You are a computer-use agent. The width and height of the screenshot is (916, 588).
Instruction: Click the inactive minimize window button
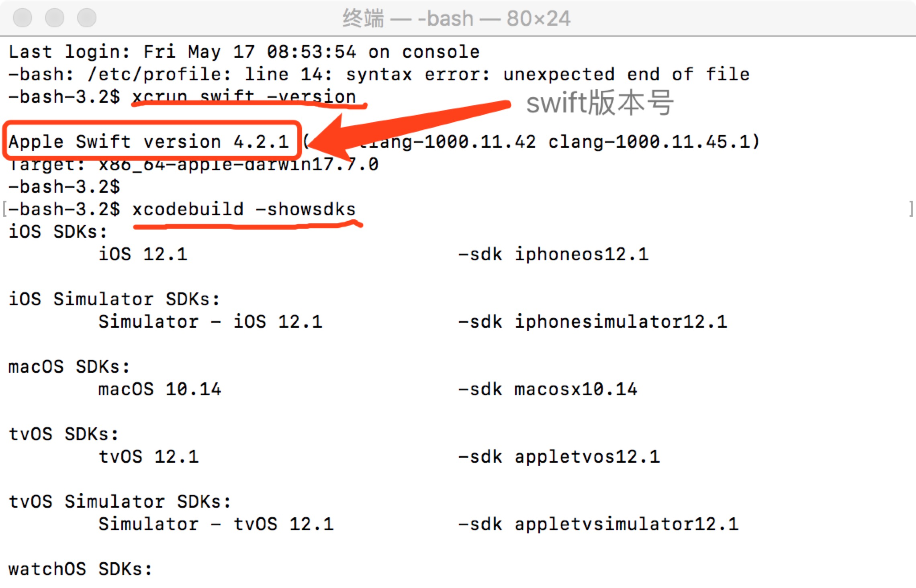tap(55, 18)
